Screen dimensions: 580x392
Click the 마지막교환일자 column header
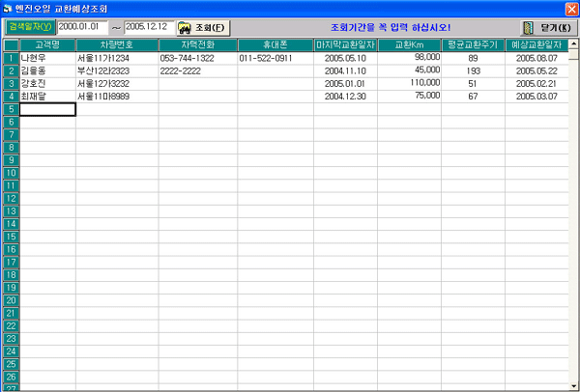pos(345,45)
